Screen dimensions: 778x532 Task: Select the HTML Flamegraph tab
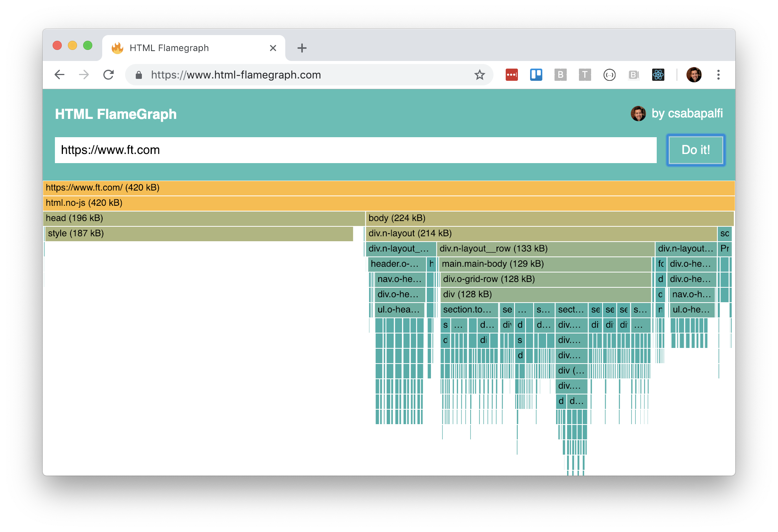[194, 48]
